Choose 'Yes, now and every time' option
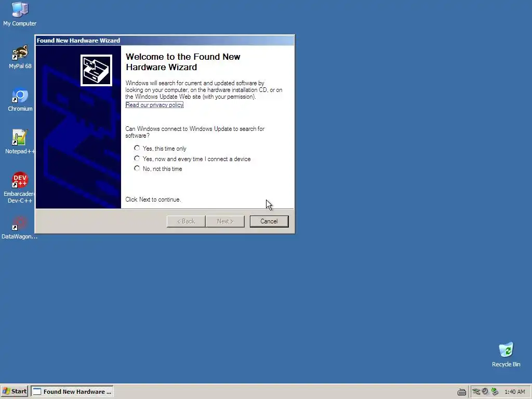532x399 pixels. click(192, 159)
